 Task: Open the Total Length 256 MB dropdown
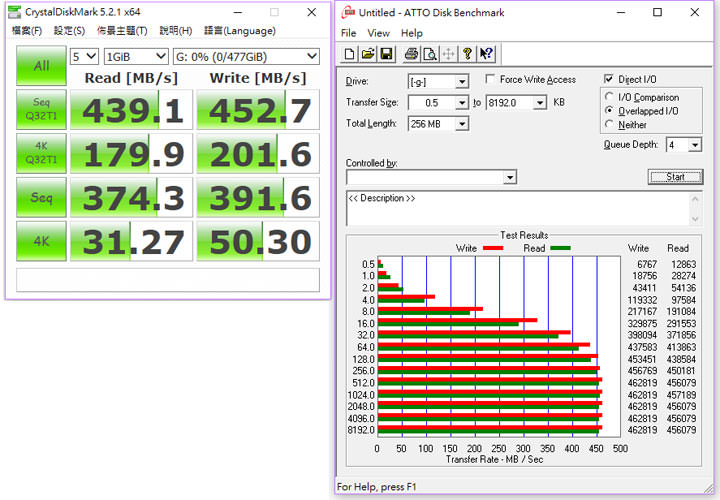pos(462,124)
